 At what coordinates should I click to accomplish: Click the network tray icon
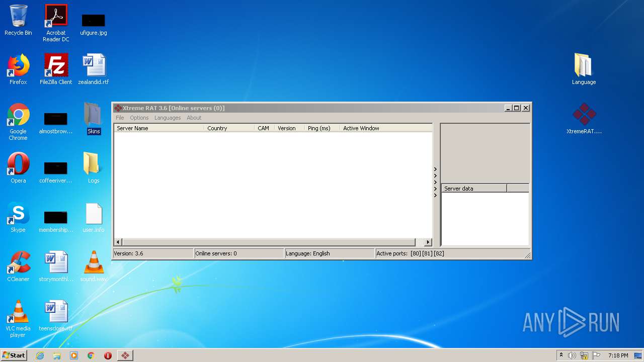pyautogui.click(x=584, y=355)
